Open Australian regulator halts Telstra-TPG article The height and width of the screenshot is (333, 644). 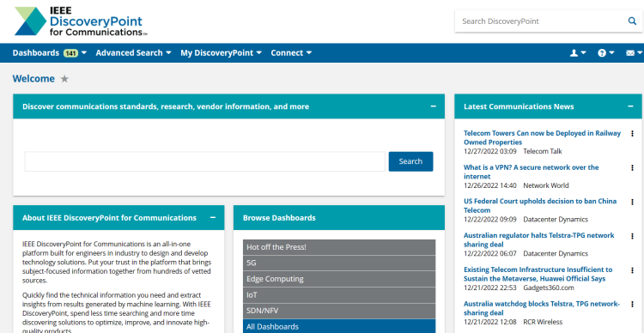coord(539,239)
